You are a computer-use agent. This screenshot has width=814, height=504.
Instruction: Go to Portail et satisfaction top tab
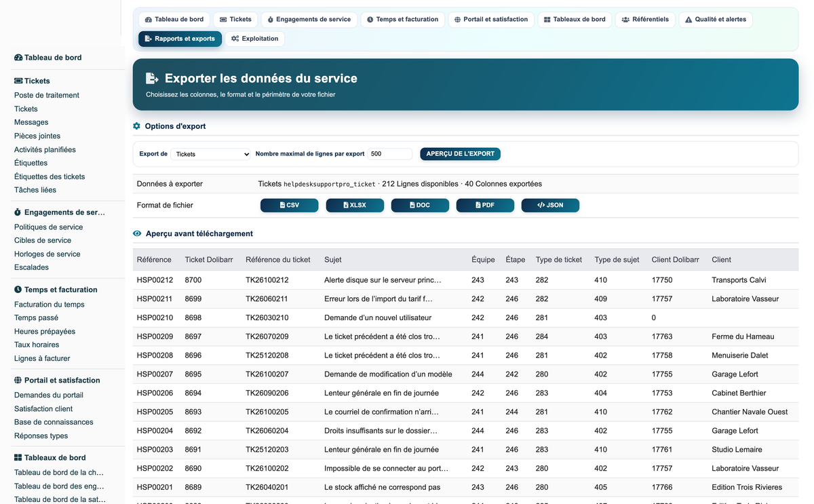click(x=491, y=20)
